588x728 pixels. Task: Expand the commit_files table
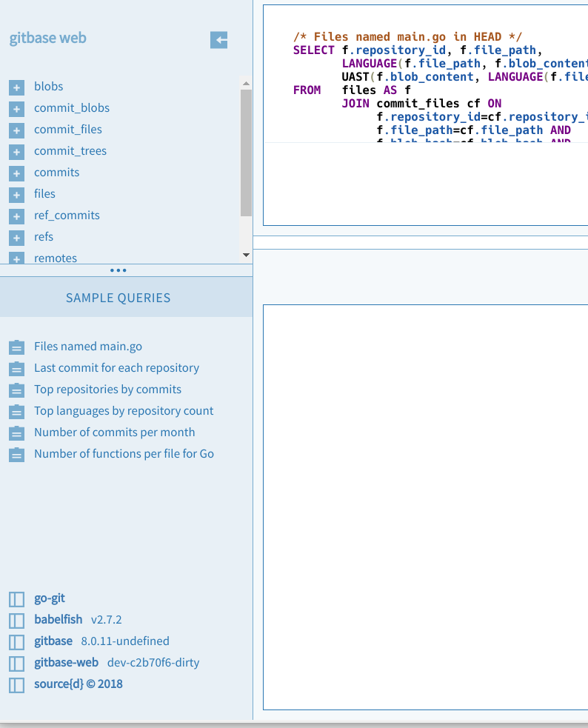[17, 130]
